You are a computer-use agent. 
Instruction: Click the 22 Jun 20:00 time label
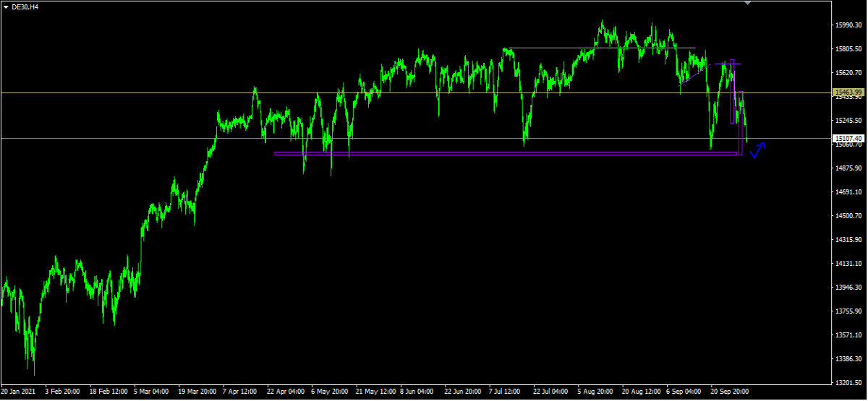(463, 392)
